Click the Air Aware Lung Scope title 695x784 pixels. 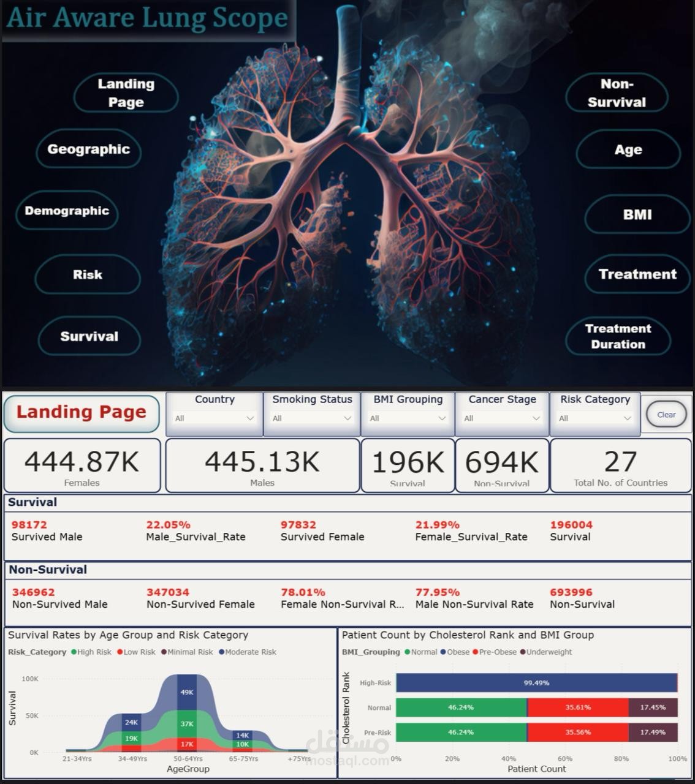(x=147, y=18)
